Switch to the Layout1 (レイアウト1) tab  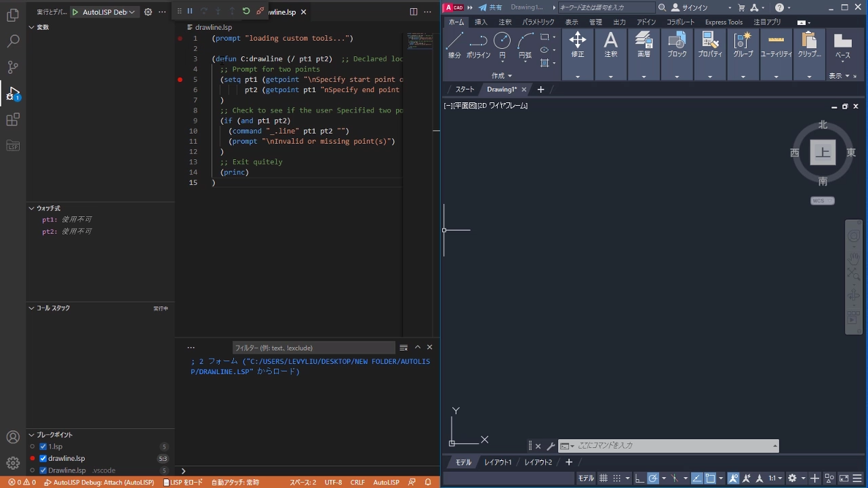click(498, 462)
